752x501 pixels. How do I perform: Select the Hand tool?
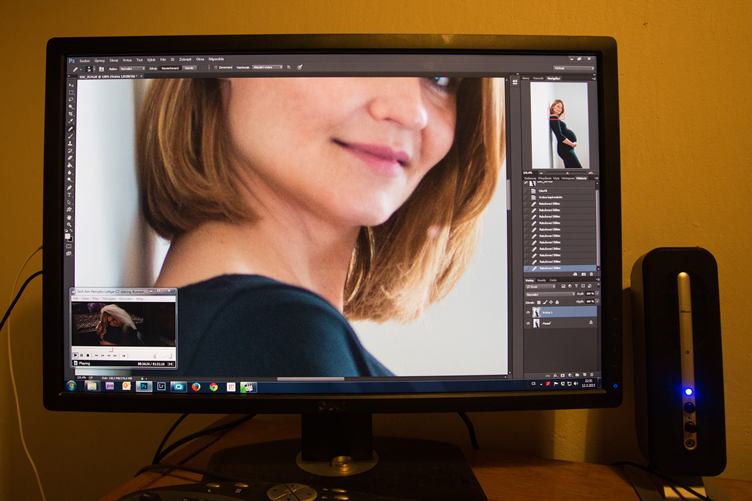70,218
